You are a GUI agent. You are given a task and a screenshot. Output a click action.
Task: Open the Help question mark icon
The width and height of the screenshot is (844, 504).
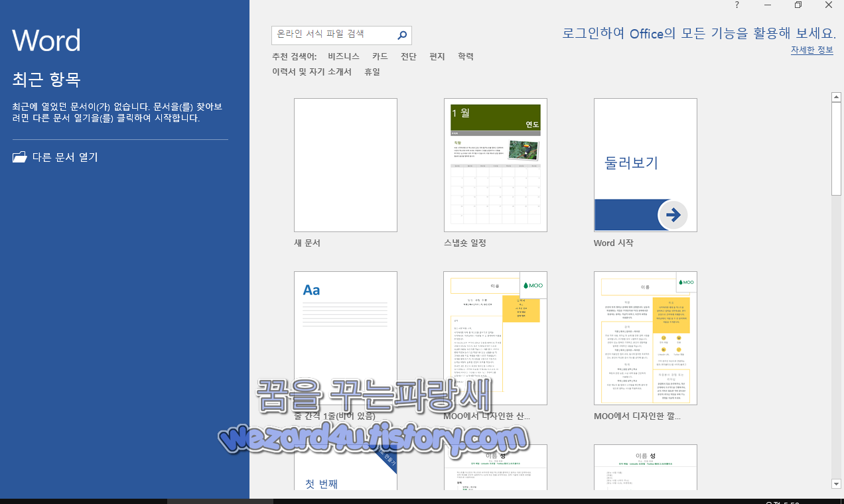tap(737, 5)
